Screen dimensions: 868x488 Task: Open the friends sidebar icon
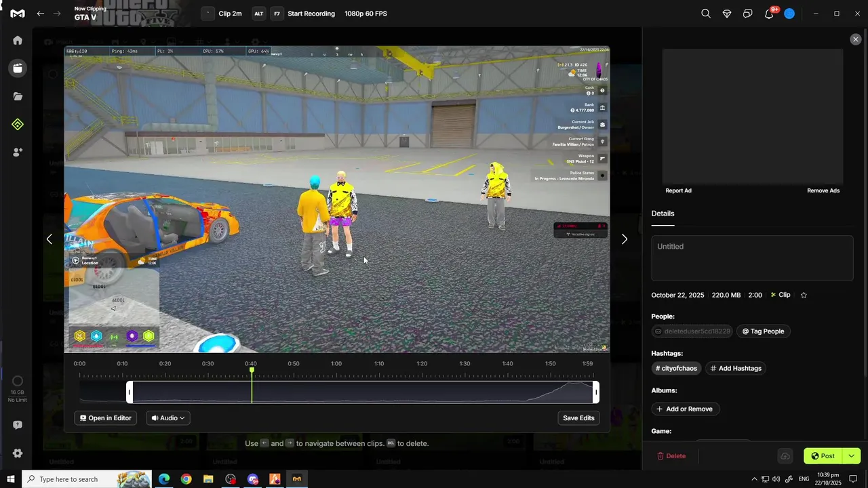[x=18, y=152]
